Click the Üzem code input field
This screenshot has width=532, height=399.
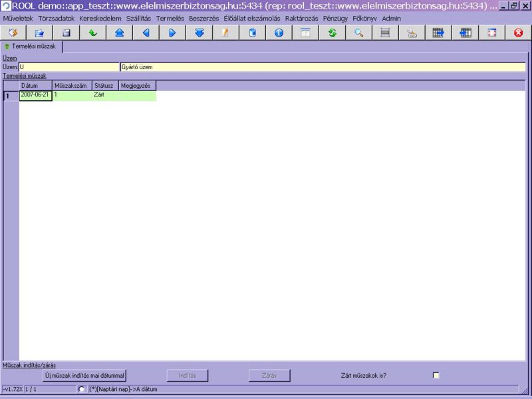68,67
